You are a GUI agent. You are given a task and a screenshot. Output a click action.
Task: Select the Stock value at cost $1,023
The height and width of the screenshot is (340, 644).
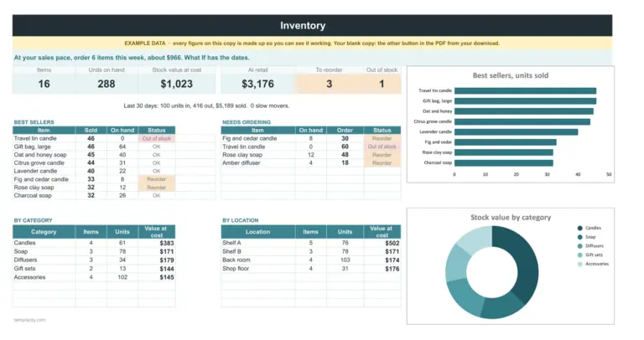(177, 84)
